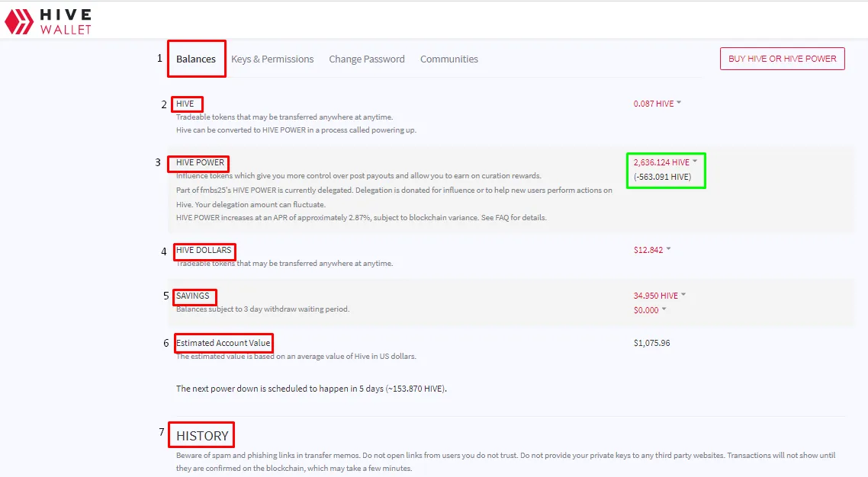Click the next power down schedule notice
868x477 pixels.
coord(311,389)
